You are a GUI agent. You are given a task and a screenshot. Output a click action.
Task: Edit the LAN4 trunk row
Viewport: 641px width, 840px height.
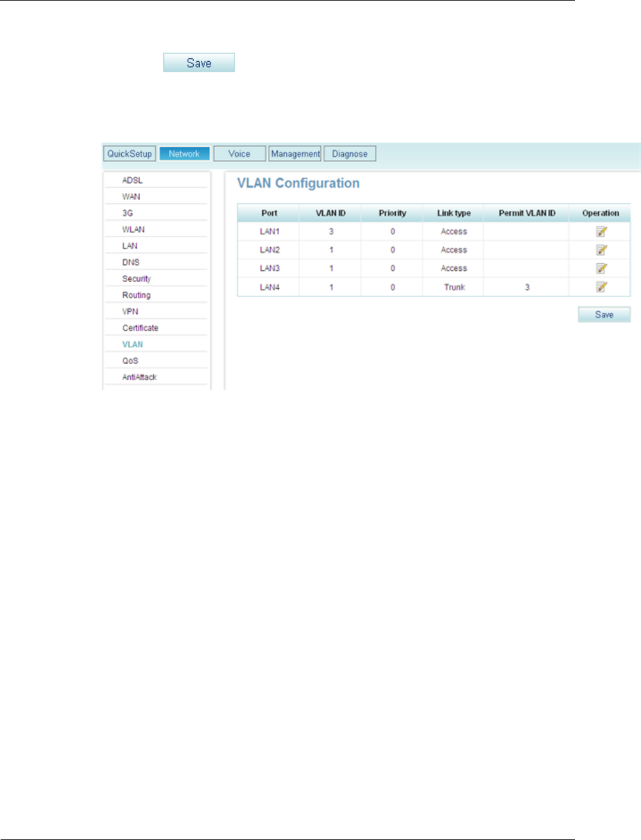click(601, 287)
